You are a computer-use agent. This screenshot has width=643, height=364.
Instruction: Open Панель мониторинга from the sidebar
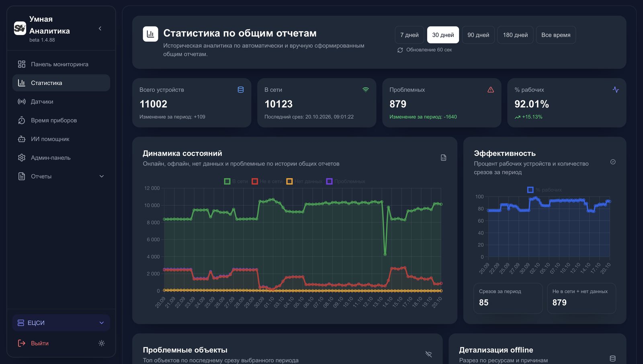[x=61, y=64]
